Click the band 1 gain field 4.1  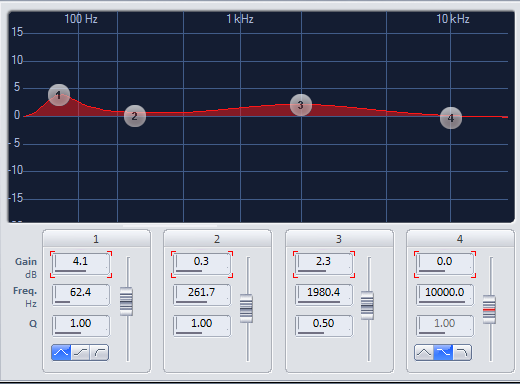tap(81, 264)
